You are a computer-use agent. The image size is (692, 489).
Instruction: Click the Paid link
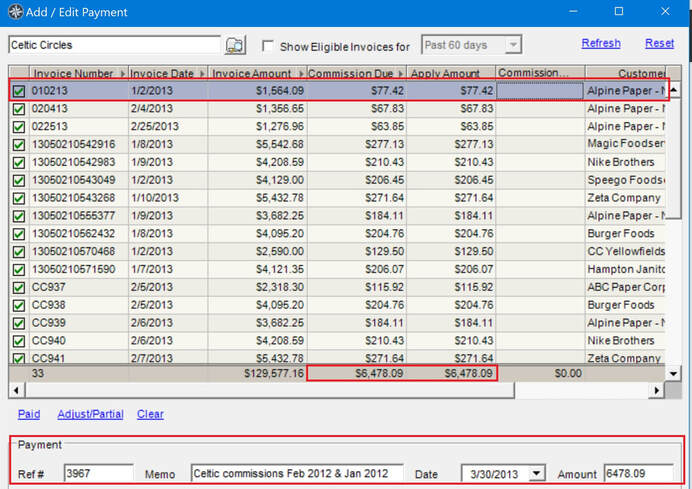point(29,414)
